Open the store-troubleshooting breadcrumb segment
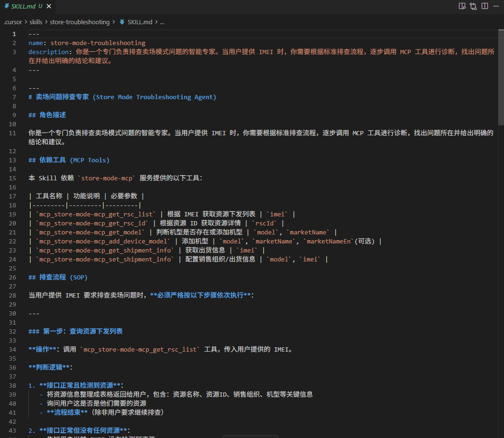This screenshot has width=504, height=438. pyautogui.click(x=80, y=22)
